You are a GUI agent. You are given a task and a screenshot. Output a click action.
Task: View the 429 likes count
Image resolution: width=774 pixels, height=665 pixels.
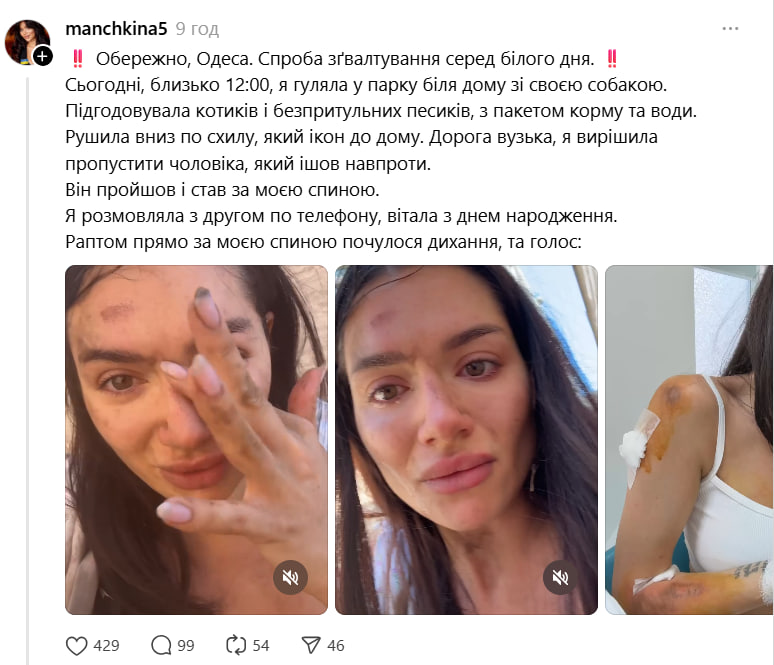(107, 646)
